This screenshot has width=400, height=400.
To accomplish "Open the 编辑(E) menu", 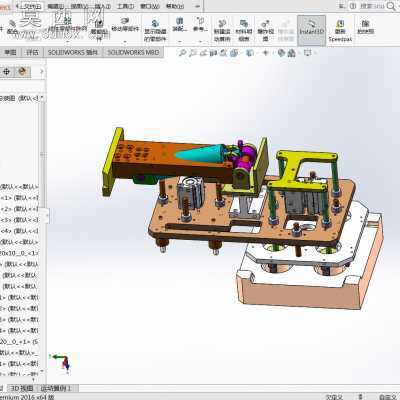I will [x=56, y=6].
